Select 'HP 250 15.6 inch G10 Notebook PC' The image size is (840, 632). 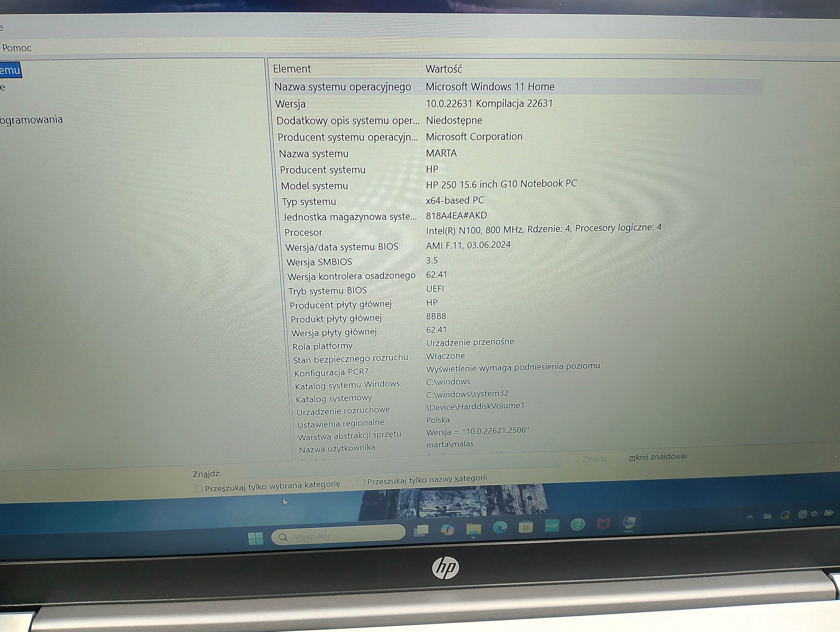(x=501, y=184)
